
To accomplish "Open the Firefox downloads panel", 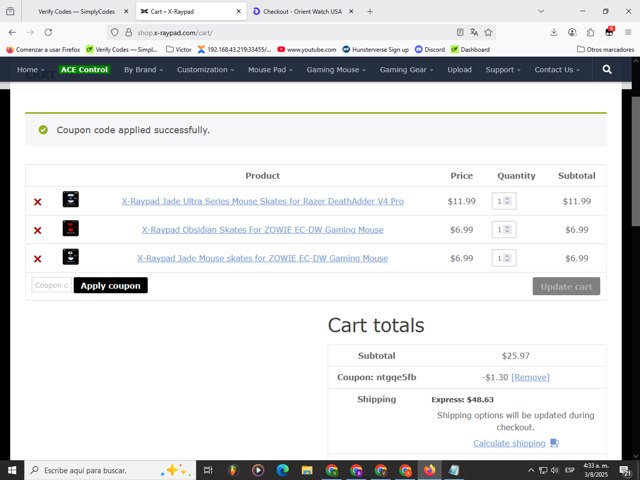I will click(554, 32).
